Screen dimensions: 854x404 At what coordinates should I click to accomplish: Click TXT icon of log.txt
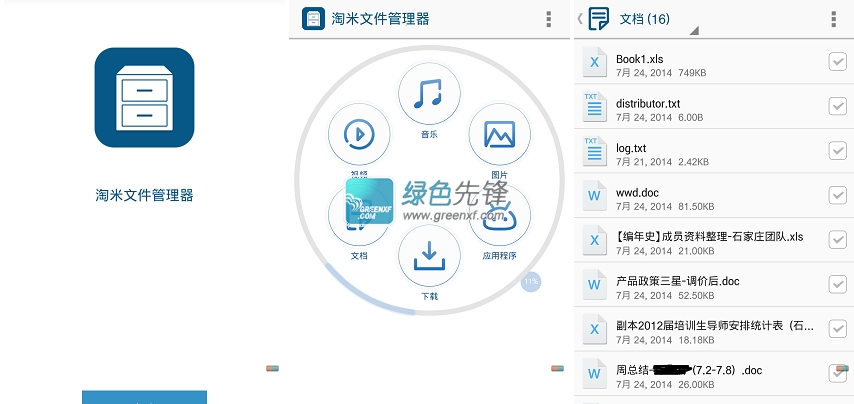tap(594, 151)
